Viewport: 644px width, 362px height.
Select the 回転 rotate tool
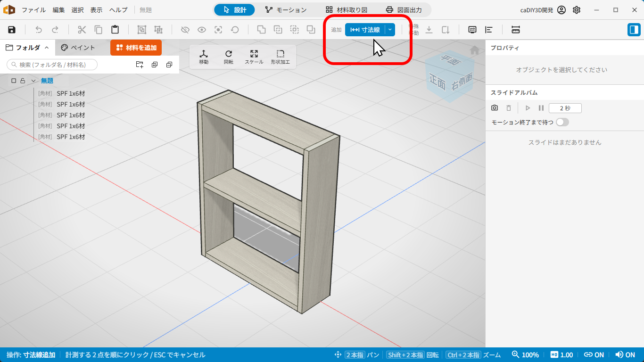pyautogui.click(x=229, y=57)
